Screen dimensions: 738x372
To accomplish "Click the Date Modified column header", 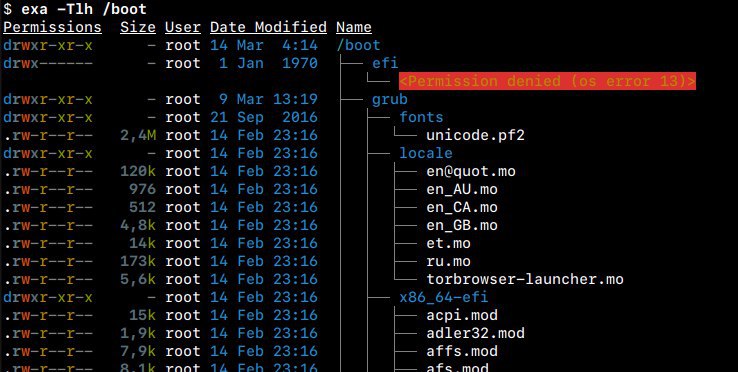I will coord(268,27).
